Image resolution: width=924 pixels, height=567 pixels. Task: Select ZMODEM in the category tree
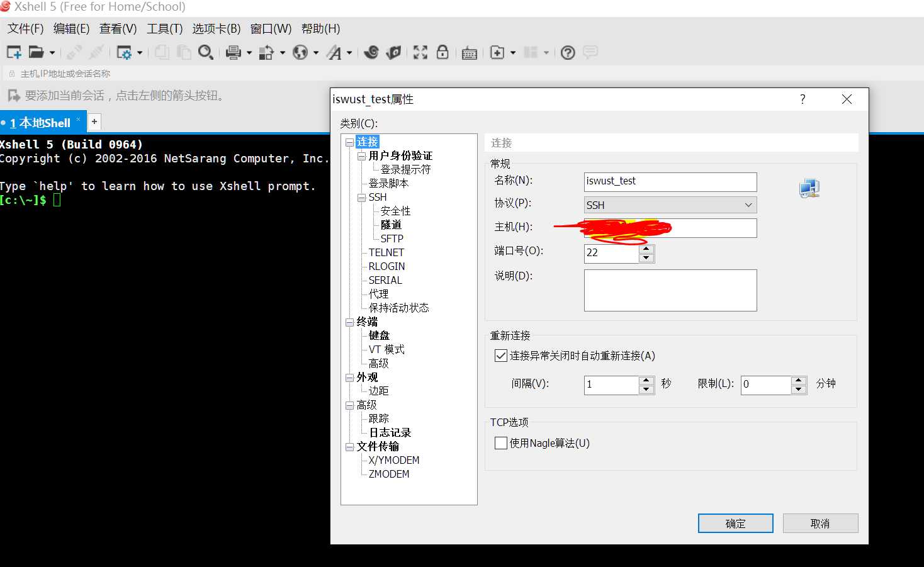tap(388, 474)
